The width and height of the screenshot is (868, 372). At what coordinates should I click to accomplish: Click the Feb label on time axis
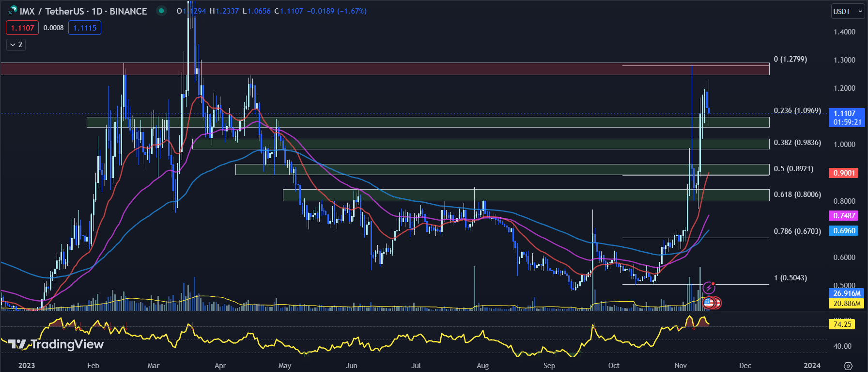click(x=93, y=366)
